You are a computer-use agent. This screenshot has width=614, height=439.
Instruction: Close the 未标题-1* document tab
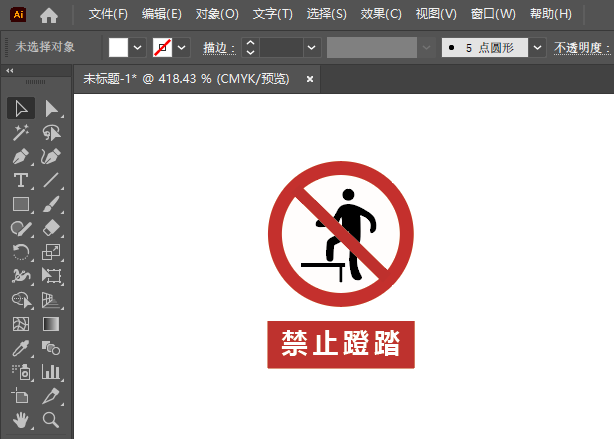[x=310, y=79]
